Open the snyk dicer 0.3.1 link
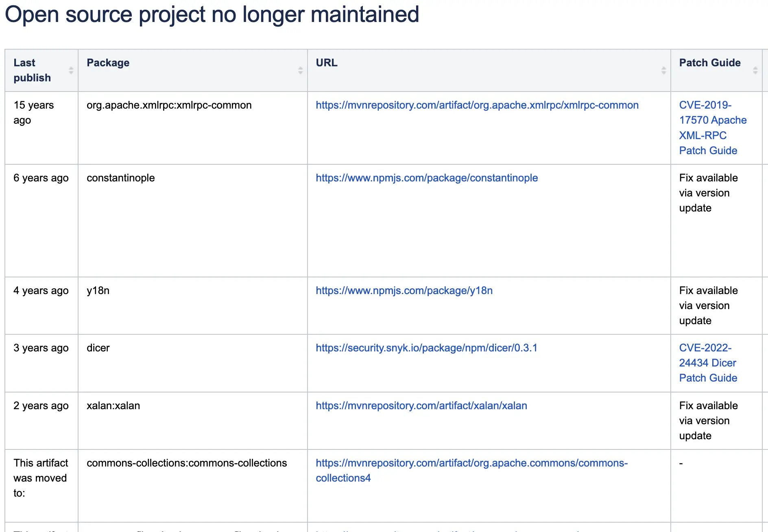Viewport: 768px width, 532px height. point(426,348)
